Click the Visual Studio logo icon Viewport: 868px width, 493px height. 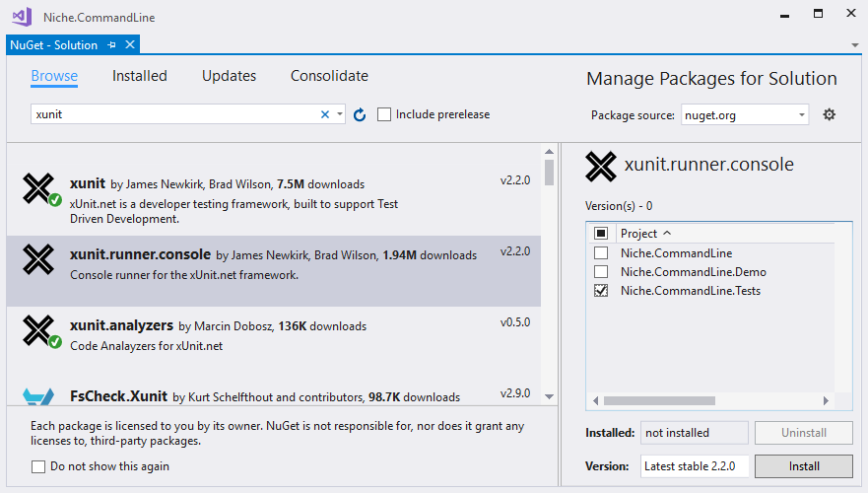23,17
